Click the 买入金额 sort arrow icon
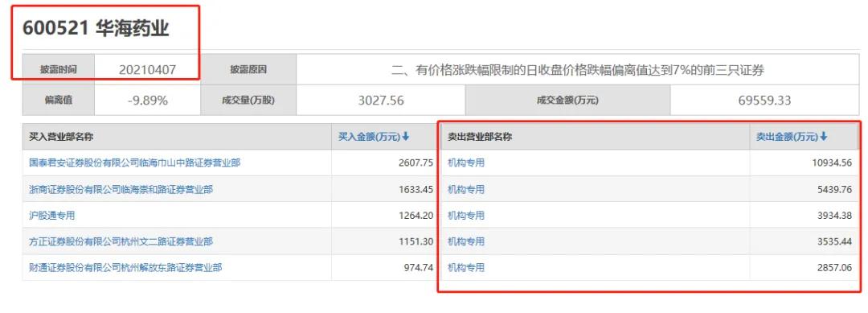 tap(406, 137)
